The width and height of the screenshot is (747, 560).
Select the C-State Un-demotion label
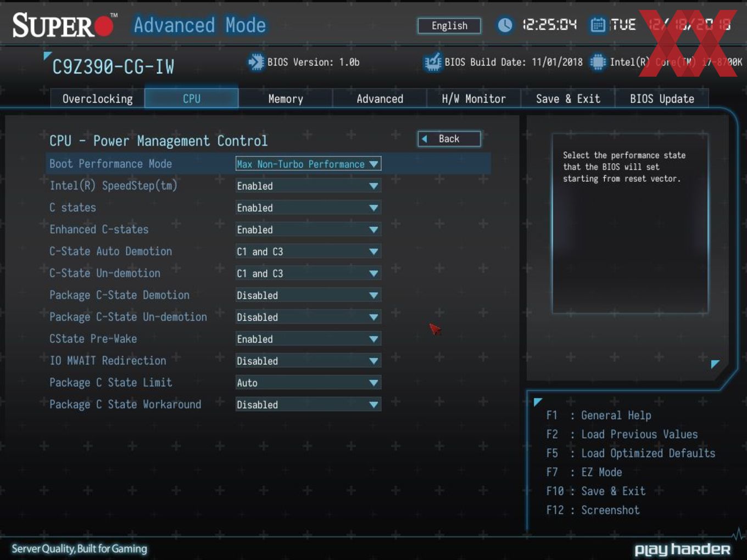pyautogui.click(x=105, y=273)
